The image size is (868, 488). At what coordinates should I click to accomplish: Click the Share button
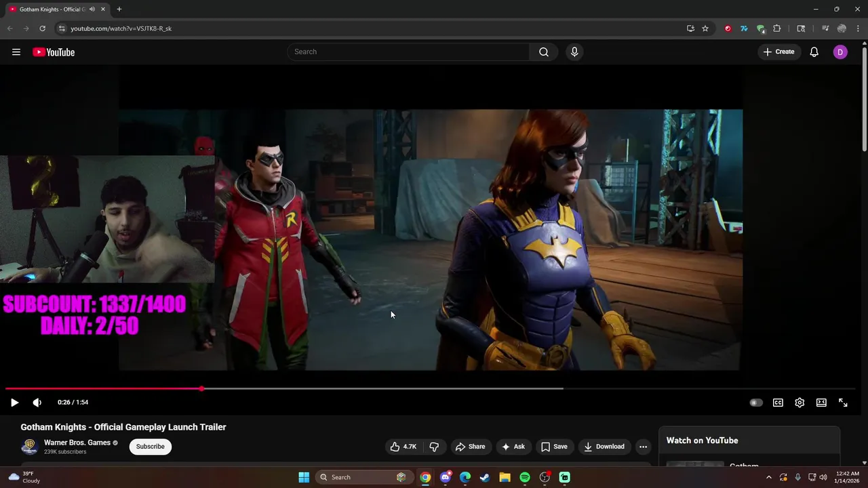click(470, 447)
